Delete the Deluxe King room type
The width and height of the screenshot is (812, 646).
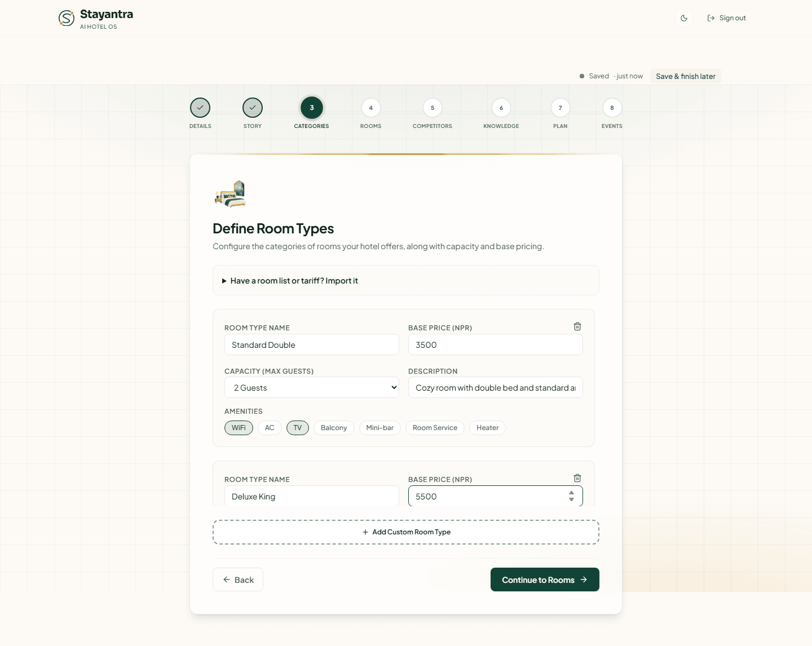pos(577,478)
